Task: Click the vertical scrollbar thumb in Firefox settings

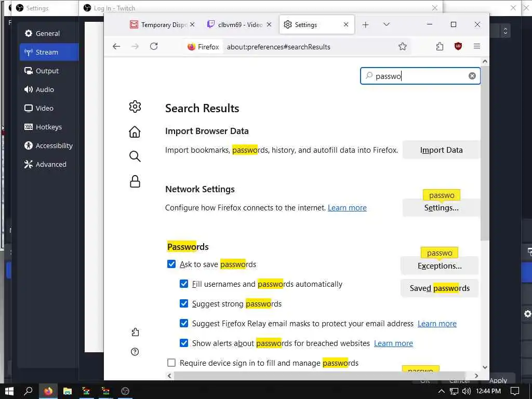Action: pos(485,153)
